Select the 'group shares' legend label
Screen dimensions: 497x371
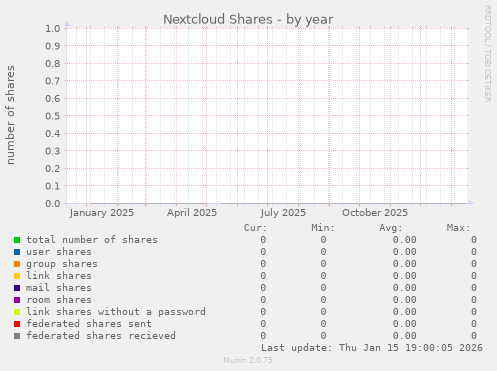(62, 264)
